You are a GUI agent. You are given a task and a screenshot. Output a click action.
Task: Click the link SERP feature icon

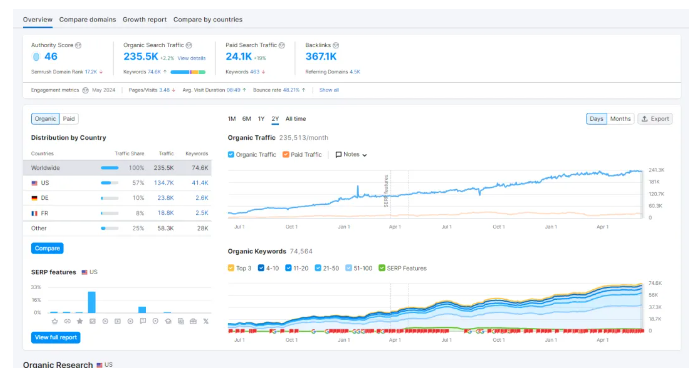tap(67, 321)
